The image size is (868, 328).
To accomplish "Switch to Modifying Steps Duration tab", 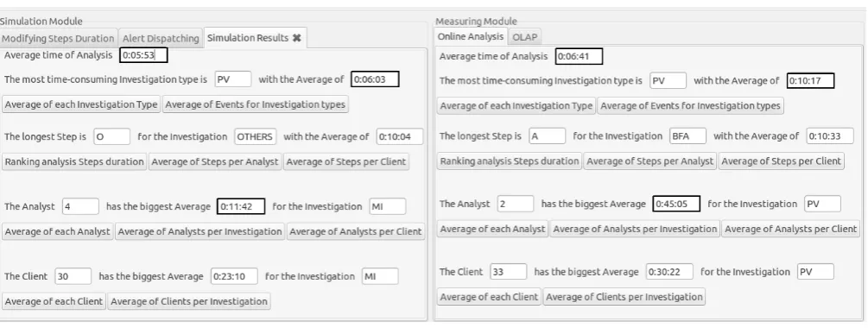I will (58, 38).
